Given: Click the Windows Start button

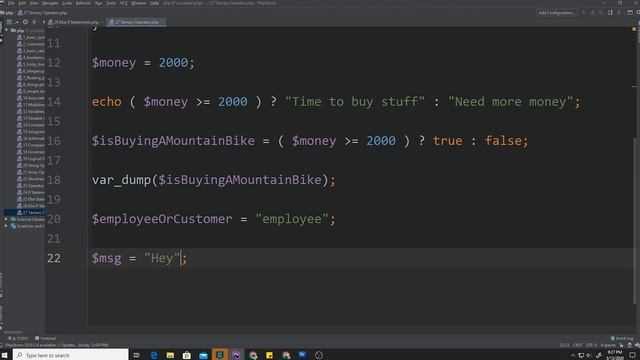Looking at the screenshot, I should tap(5, 355).
